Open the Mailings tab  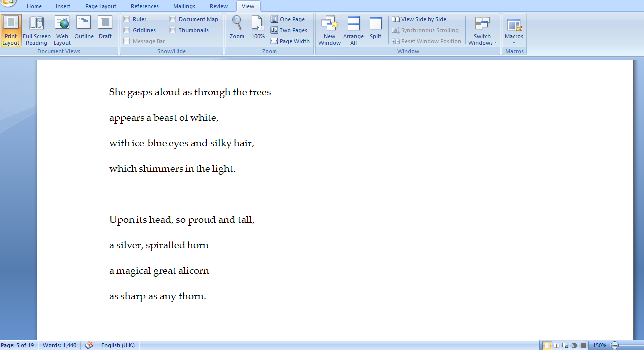(x=184, y=6)
